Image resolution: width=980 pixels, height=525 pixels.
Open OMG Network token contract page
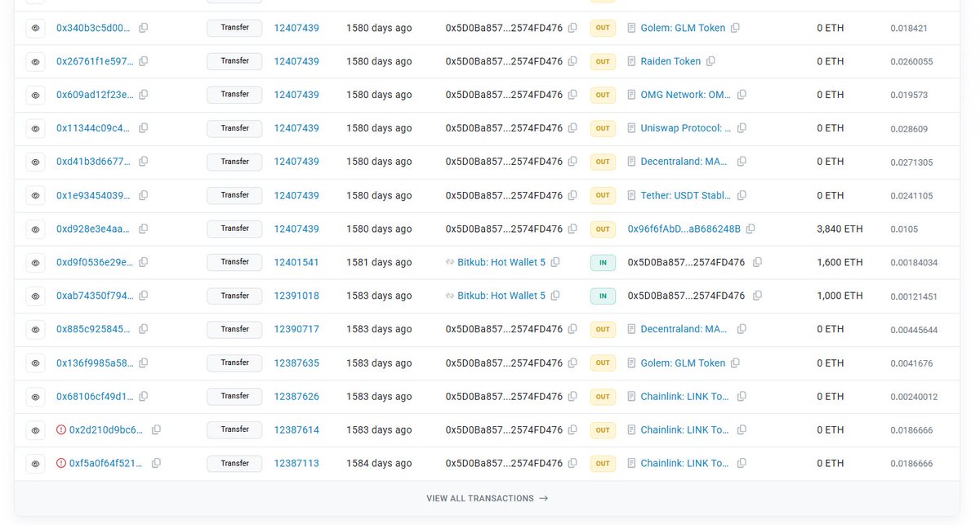(x=686, y=95)
